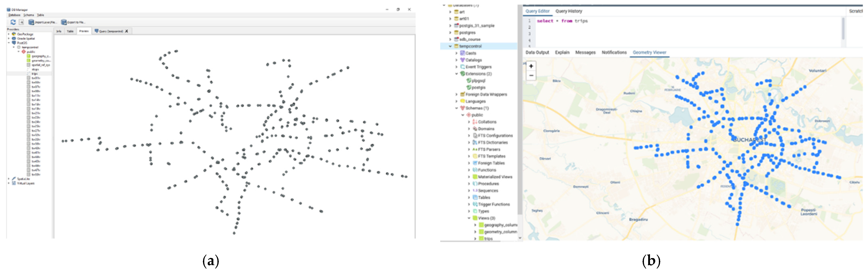The image size is (868, 273).
Task: Expand the GeoPackage provider node
Action: [x=9, y=34]
